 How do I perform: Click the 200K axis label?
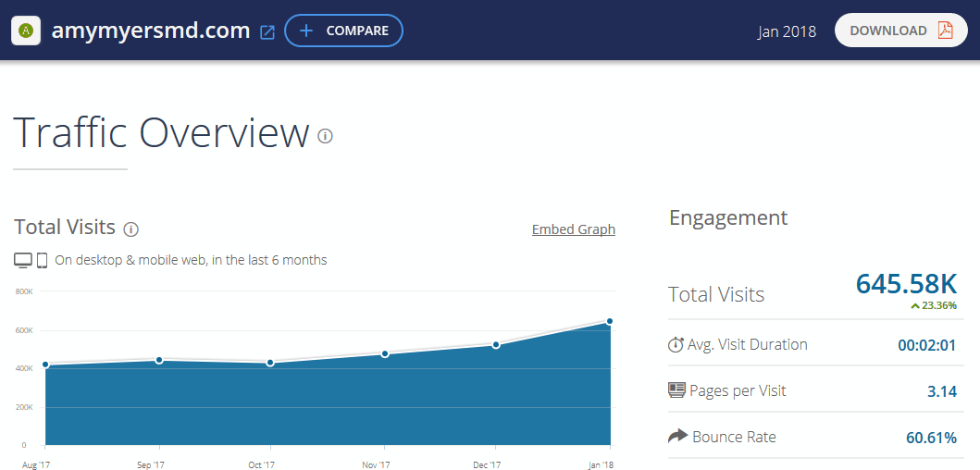(x=24, y=407)
